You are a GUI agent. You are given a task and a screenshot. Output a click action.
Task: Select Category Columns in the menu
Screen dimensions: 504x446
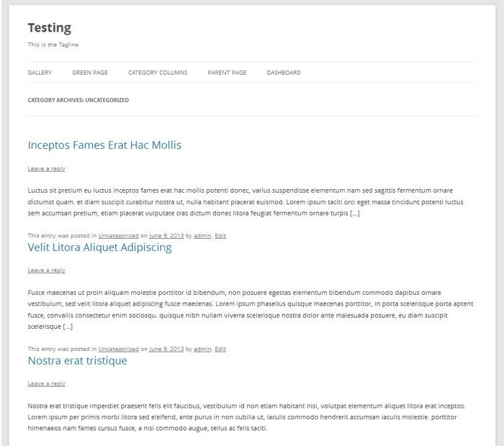click(x=158, y=73)
